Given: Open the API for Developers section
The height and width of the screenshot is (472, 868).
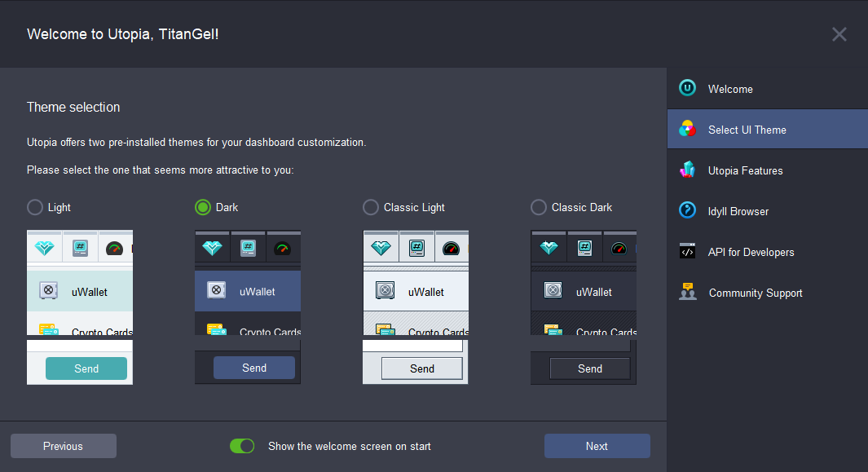Looking at the screenshot, I should [767, 252].
